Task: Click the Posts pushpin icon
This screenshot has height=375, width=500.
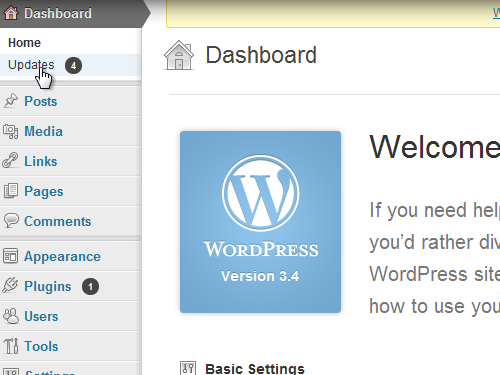Action: click(11, 101)
